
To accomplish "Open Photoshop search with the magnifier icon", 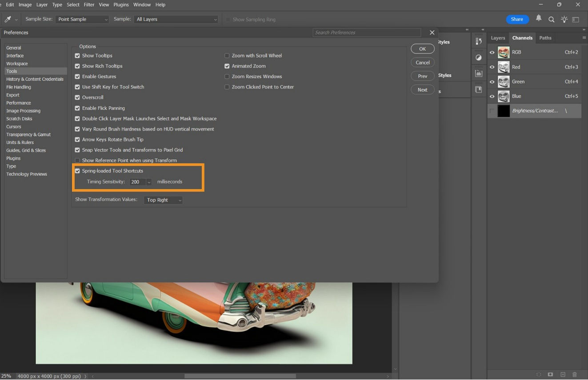I will click(551, 19).
